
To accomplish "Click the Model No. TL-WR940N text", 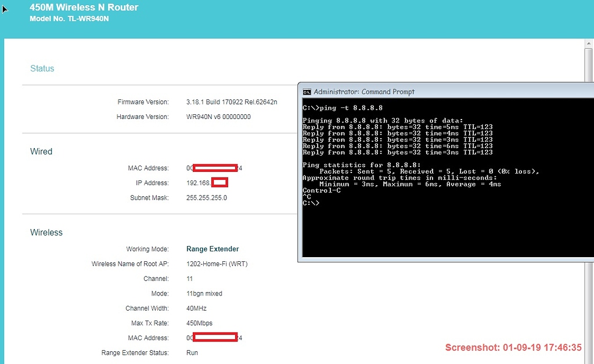I will point(69,19).
